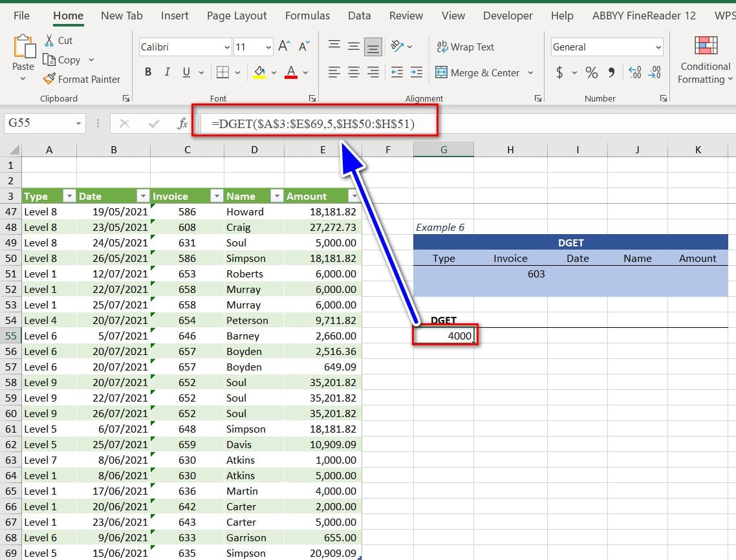Click the Percent Style icon
The image size is (736, 560).
(x=591, y=72)
